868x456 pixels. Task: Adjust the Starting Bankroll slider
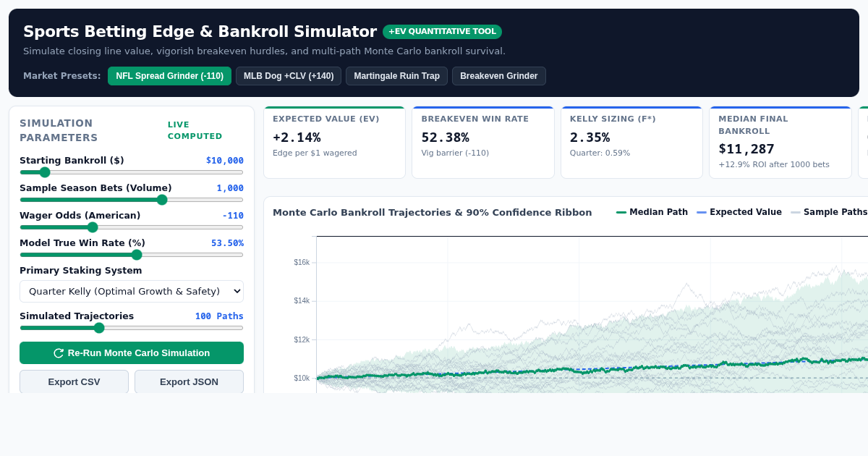(x=132, y=172)
